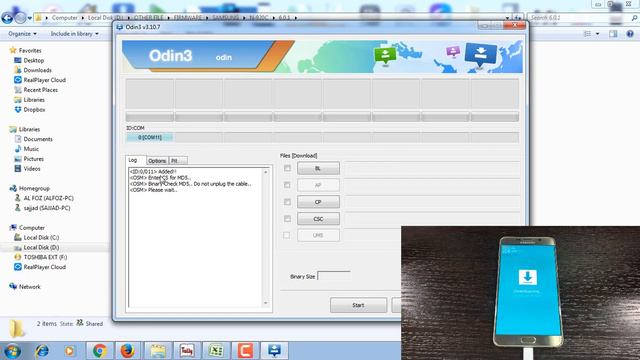The width and height of the screenshot is (640, 360).
Task: Launch Windows Media Player taskbar icon
Action: click(69, 351)
